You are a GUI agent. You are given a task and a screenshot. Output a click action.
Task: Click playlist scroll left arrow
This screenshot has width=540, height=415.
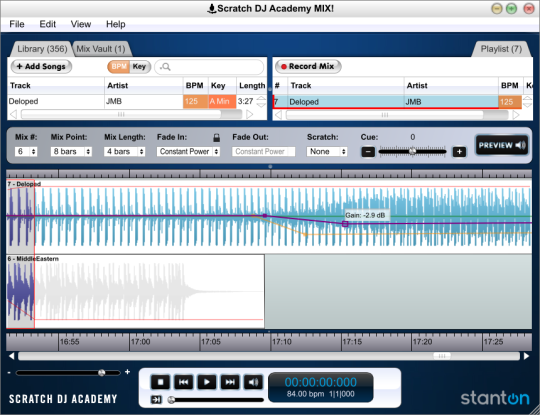[278, 115]
